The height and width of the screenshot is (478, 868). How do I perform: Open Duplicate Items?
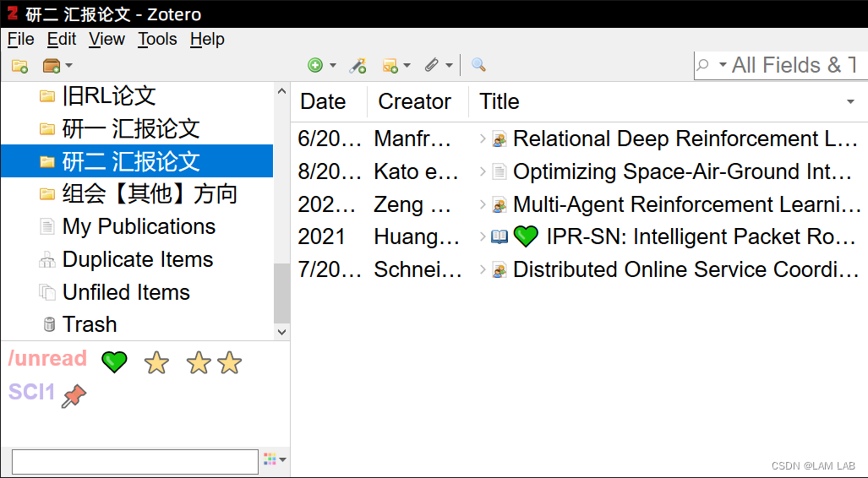[x=137, y=259]
